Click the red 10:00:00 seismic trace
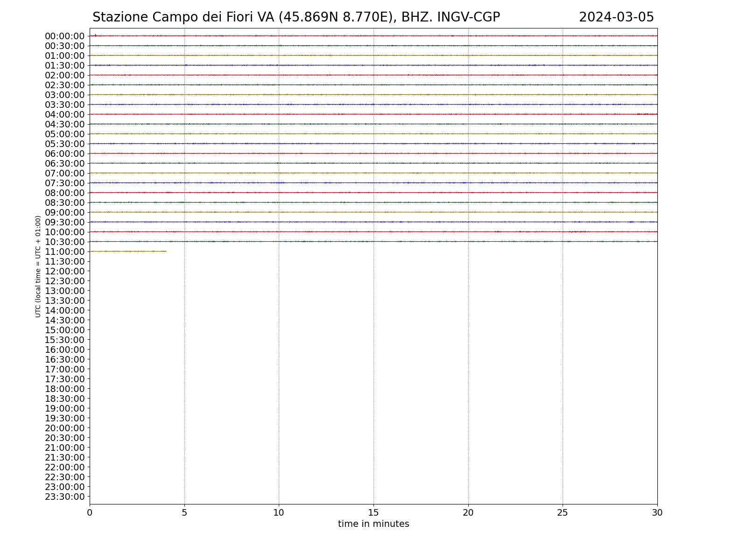The width and height of the screenshot is (747, 560). coord(373,232)
